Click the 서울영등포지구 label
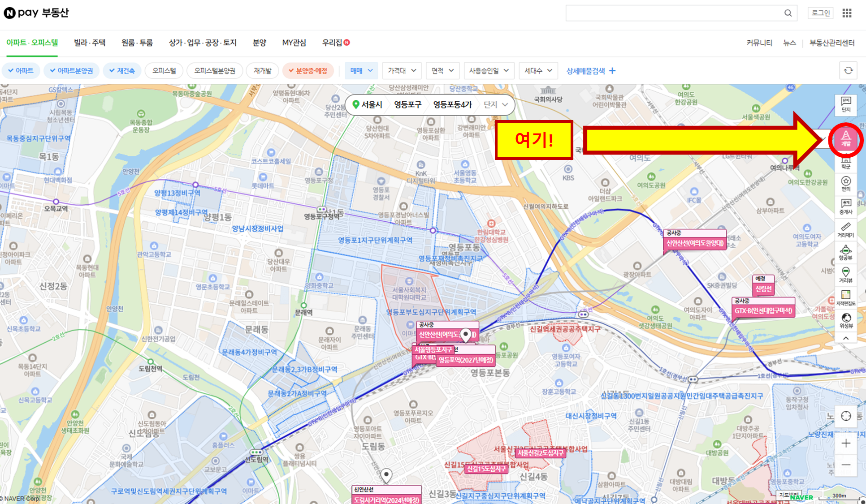Viewport: 866px width, 504px height. (433, 349)
